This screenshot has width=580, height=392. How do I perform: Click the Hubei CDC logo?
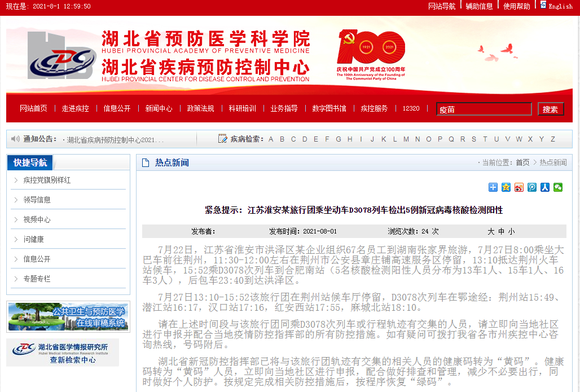coord(61,56)
